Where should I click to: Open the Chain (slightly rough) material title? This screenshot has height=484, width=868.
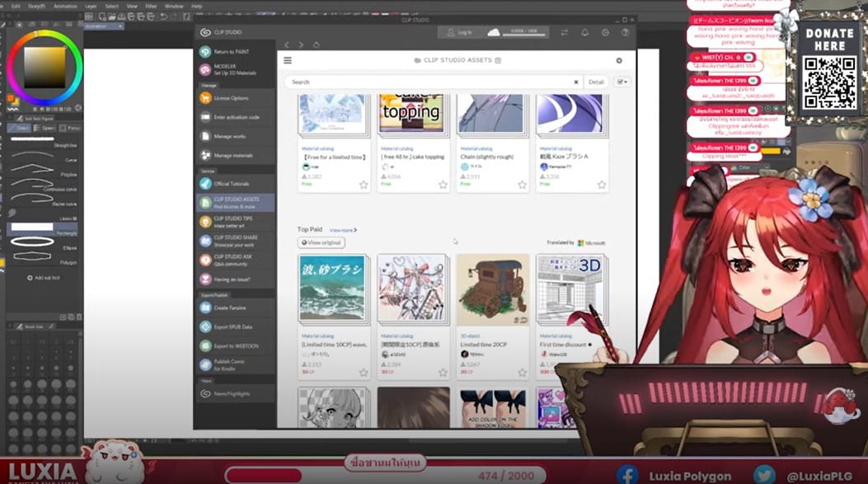click(x=487, y=157)
